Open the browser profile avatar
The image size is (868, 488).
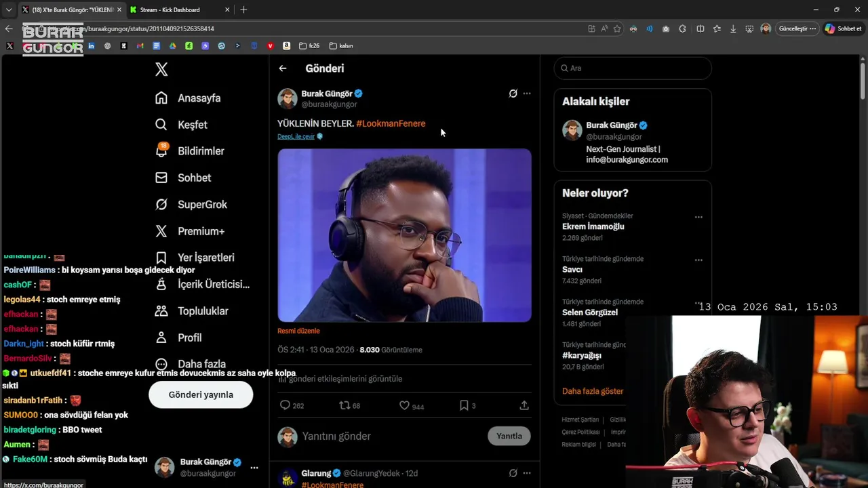[766, 28]
